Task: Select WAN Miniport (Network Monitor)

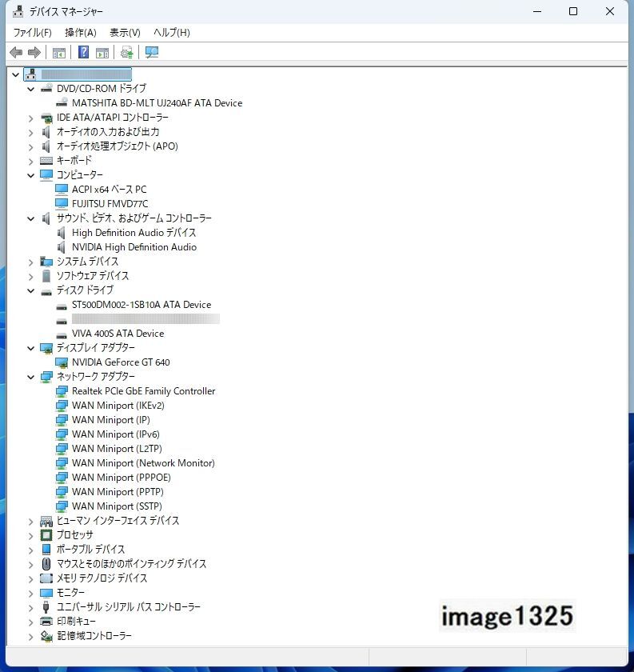Action: click(143, 463)
